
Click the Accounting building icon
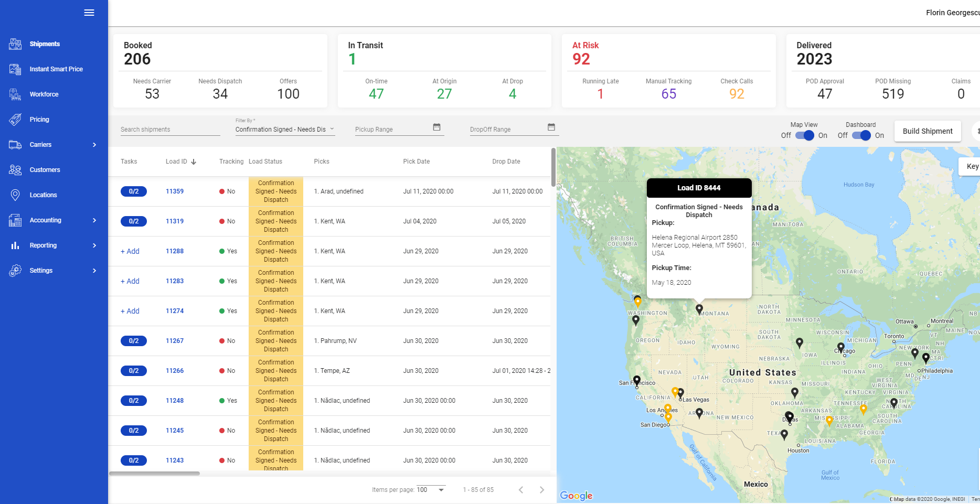15,220
